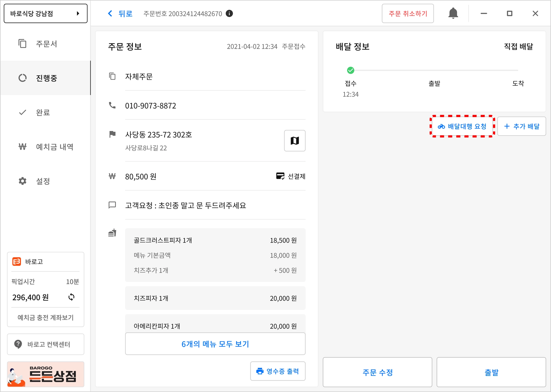Click the 접수 green check status marker
This screenshot has width=551, height=392.
point(351,70)
